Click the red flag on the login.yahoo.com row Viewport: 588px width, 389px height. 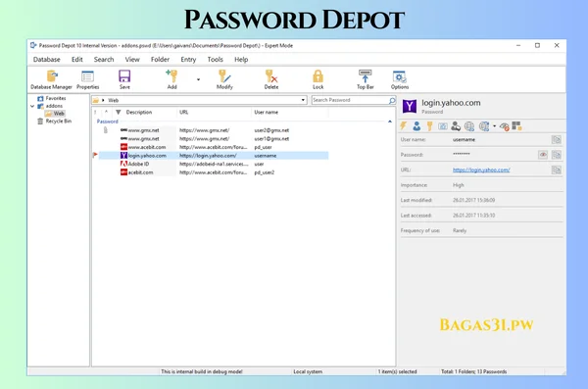(95, 155)
